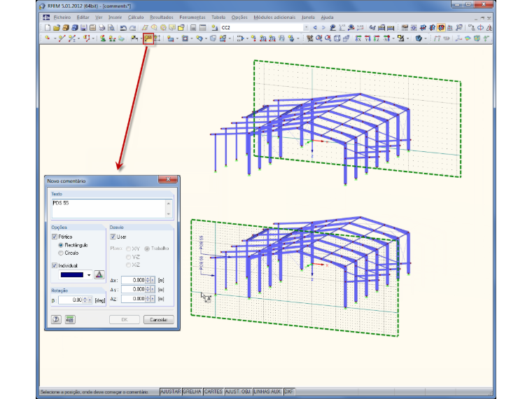This screenshot has width=532, height=399.
Task: Select the Y-Z plane radio button
Action: 129,257
